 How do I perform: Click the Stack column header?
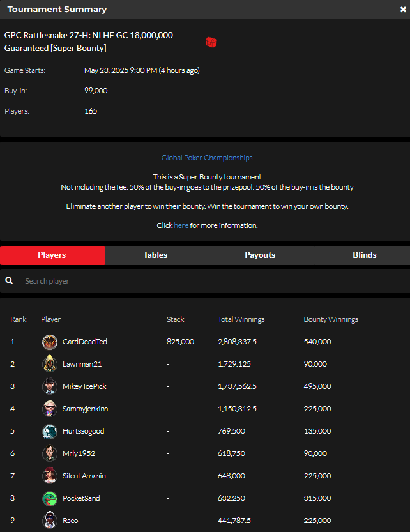[175, 319]
